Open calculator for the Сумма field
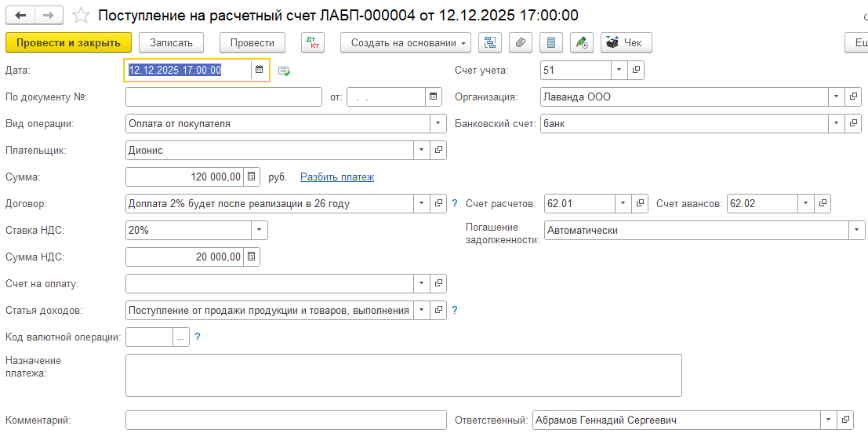Image resolution: width=868 pixels, height=437 pixels. click(x=251, y=177)
